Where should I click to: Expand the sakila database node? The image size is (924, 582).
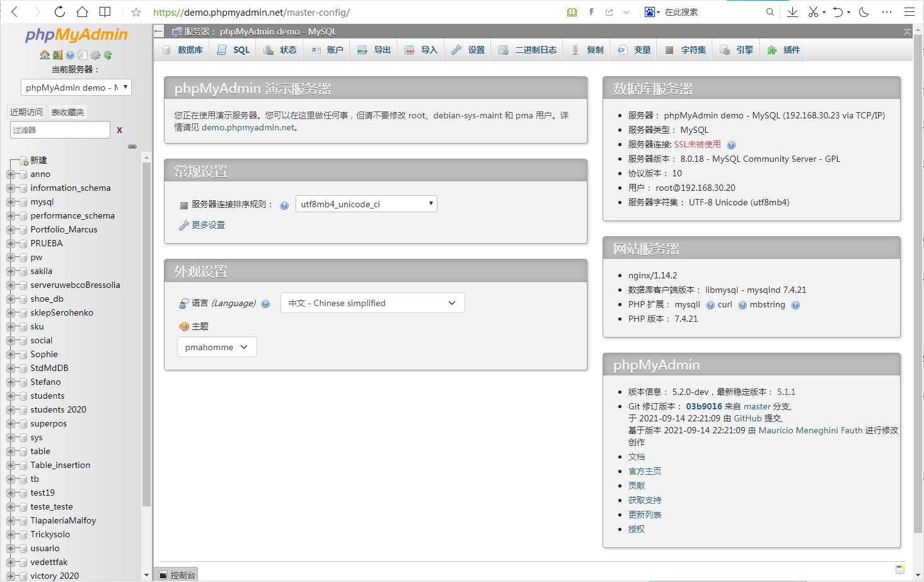(11, 271)
